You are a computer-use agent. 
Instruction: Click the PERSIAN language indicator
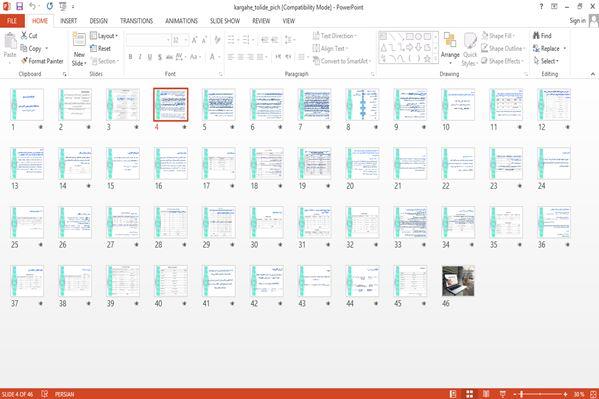click(x=65, y=394)
